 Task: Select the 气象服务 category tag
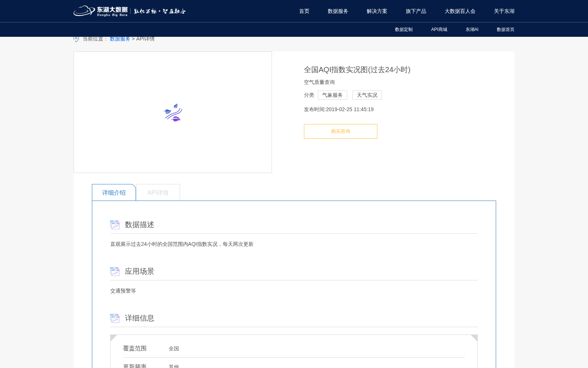tap(333, 95)
